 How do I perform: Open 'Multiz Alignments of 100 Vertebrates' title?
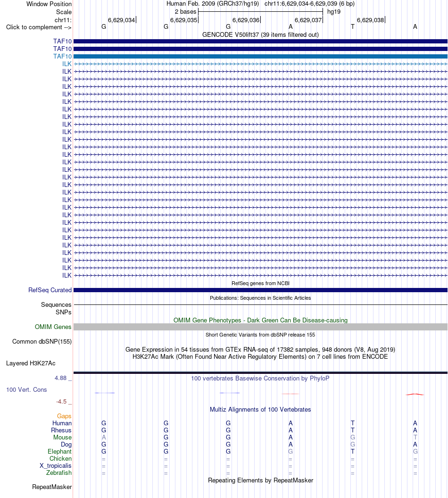[x=260, y=409]
